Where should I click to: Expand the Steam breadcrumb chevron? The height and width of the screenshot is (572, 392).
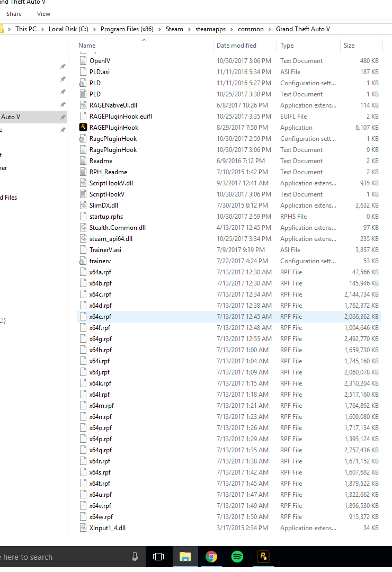click(189, 29)
